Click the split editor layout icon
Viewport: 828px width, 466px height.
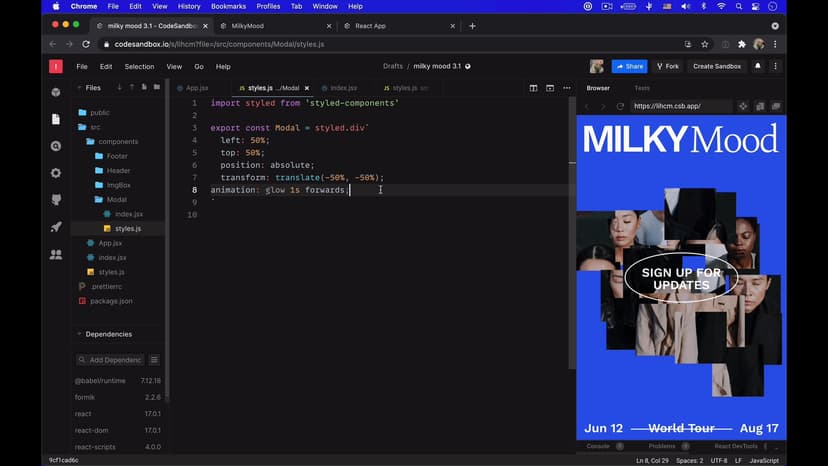pos(533,88)
